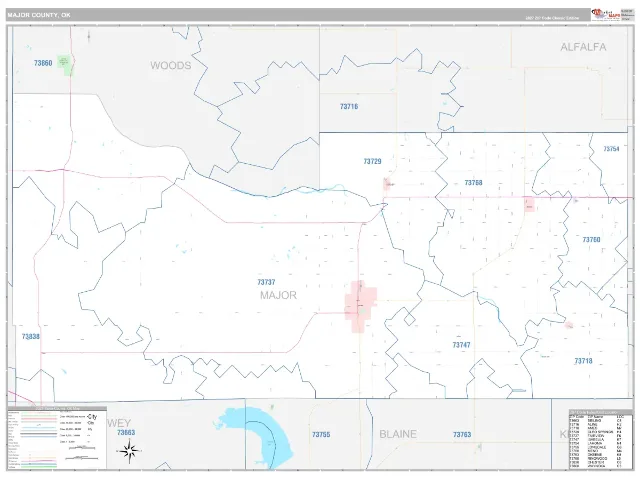Select ZIP code label 73860
The height and width of the screenshot is (480, 640).
click(x=43, y=63)
